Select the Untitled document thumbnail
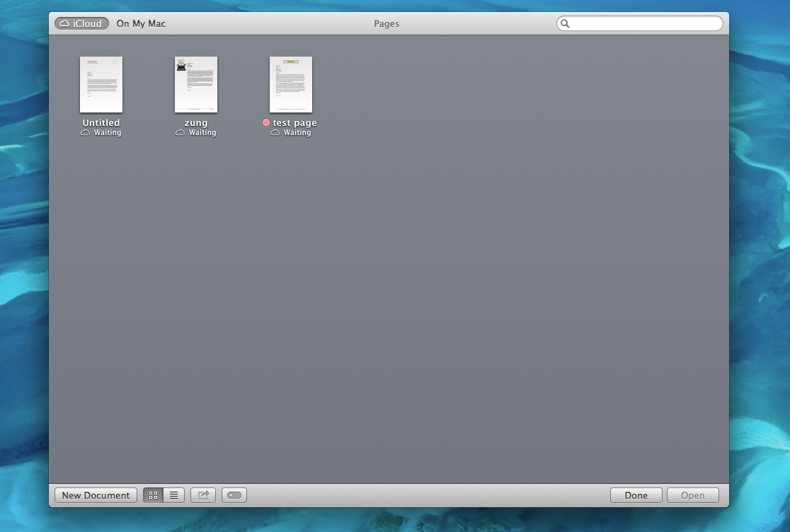 101,85
